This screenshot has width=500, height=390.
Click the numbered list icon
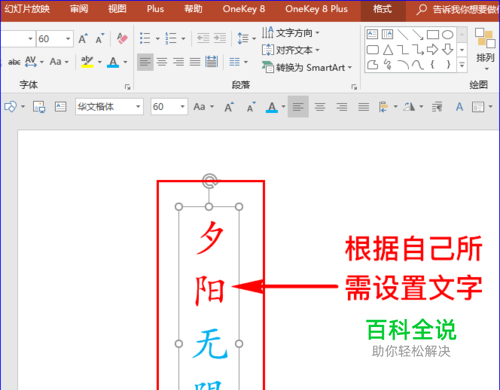171,39
